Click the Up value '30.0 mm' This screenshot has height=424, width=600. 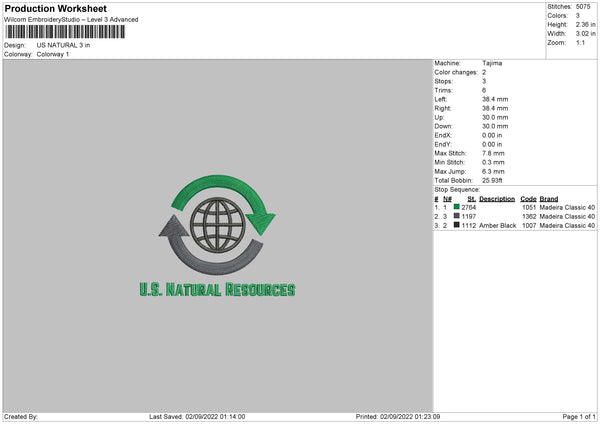(x=495, y=117)
